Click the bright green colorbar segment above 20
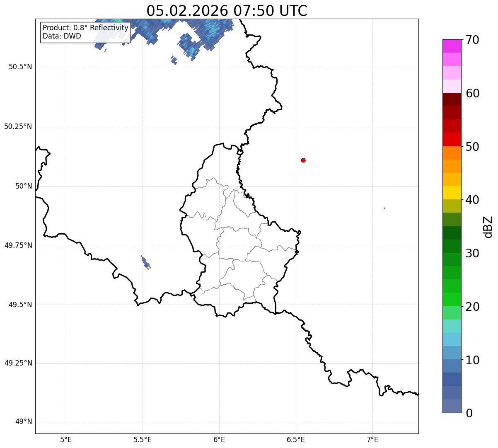Image resolution: width=498 pixels, height=448 pixels. (452, 299)
